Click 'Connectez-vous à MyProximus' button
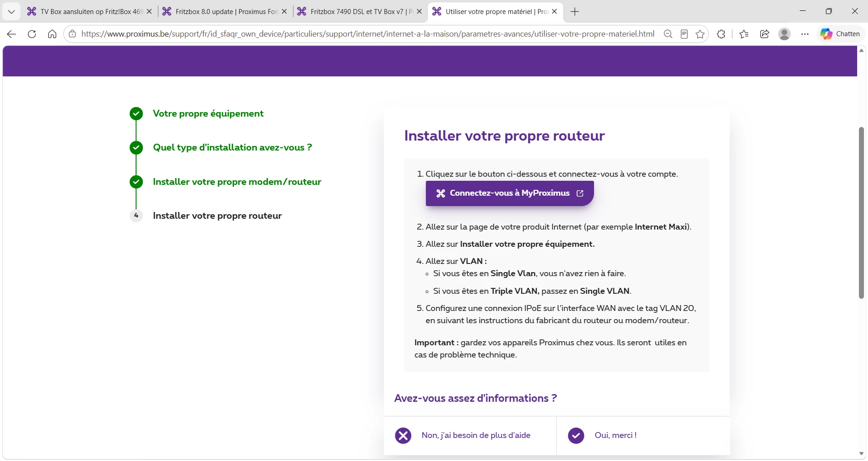The image size is (868, 461). tap(509, 193)
